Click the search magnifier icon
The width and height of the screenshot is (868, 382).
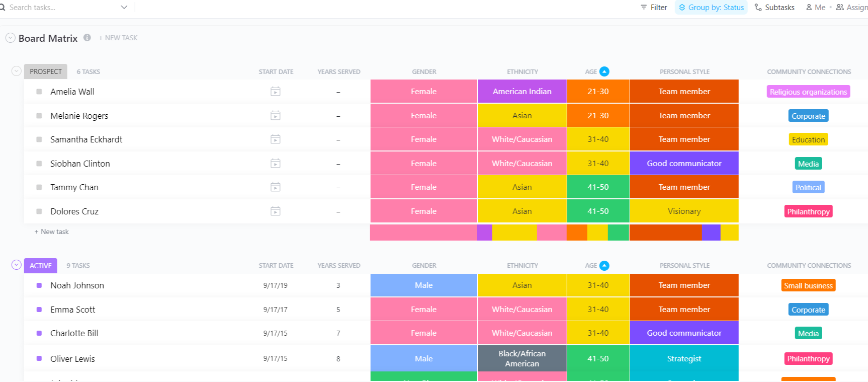[x=2, y=8]
